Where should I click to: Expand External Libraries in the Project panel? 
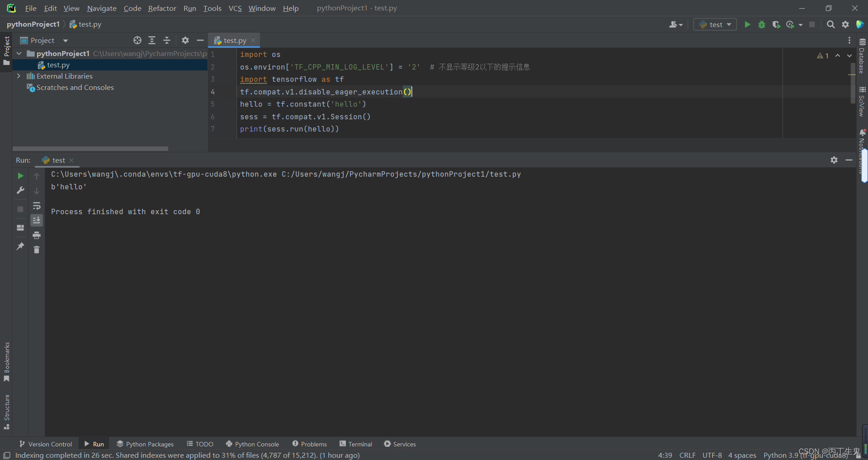point(19,76)
